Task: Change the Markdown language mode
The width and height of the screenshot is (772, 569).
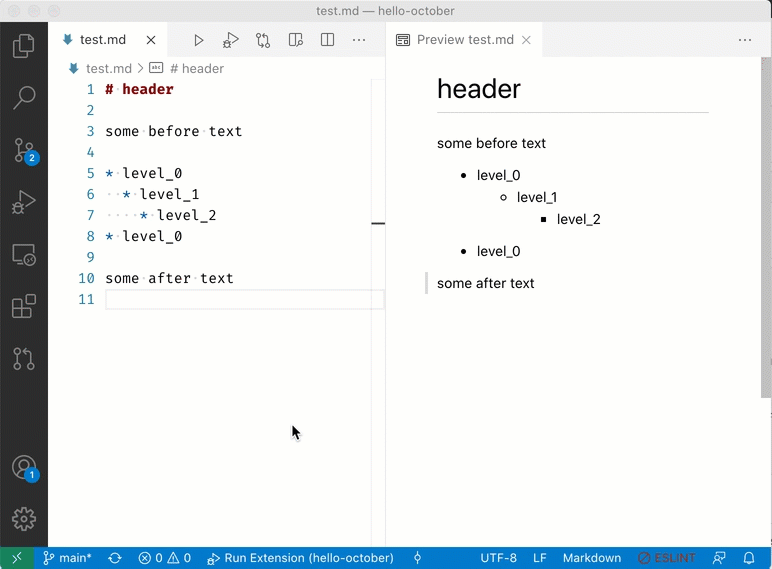Action: pos(592,558)
